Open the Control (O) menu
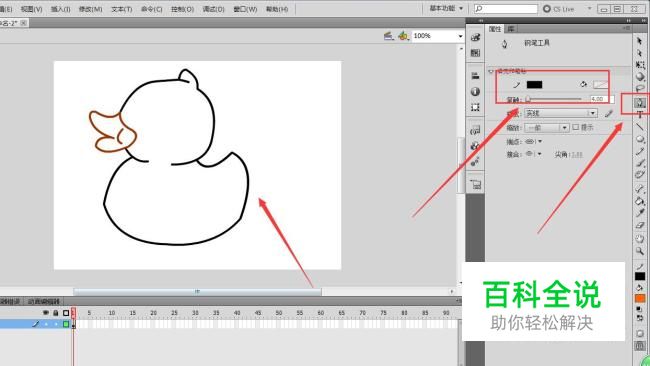 click(182, 9)
